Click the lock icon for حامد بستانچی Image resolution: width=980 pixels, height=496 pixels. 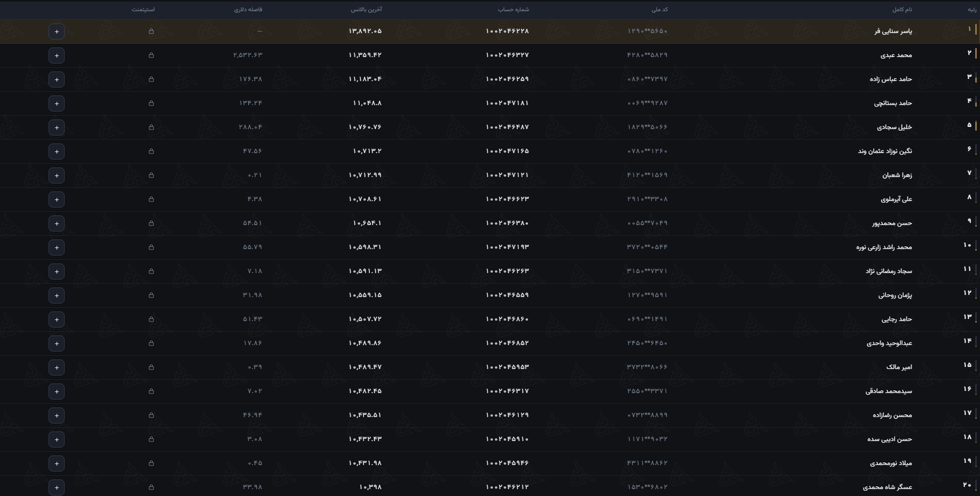(x=151, y=103)
